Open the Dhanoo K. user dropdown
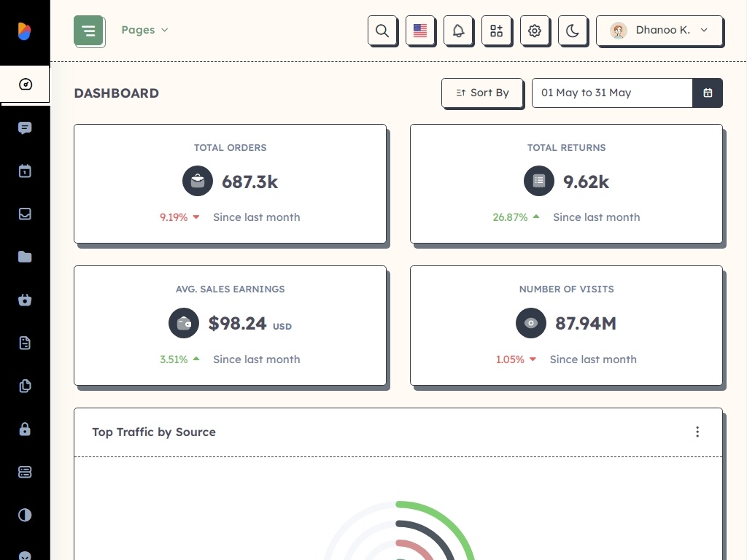 click(x=659, y=31)
